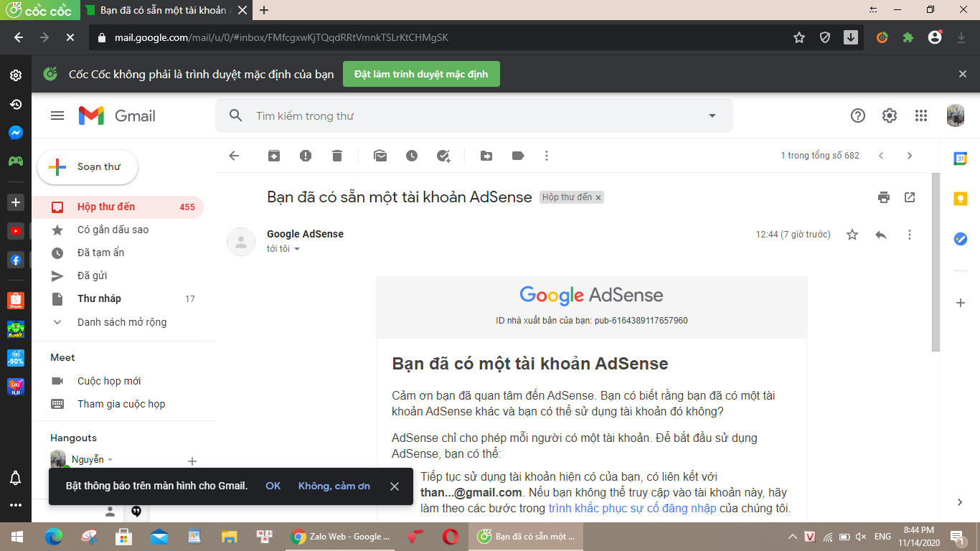
Task: Get add-ons with plus icon in side panel
Action: click(961, 303)
